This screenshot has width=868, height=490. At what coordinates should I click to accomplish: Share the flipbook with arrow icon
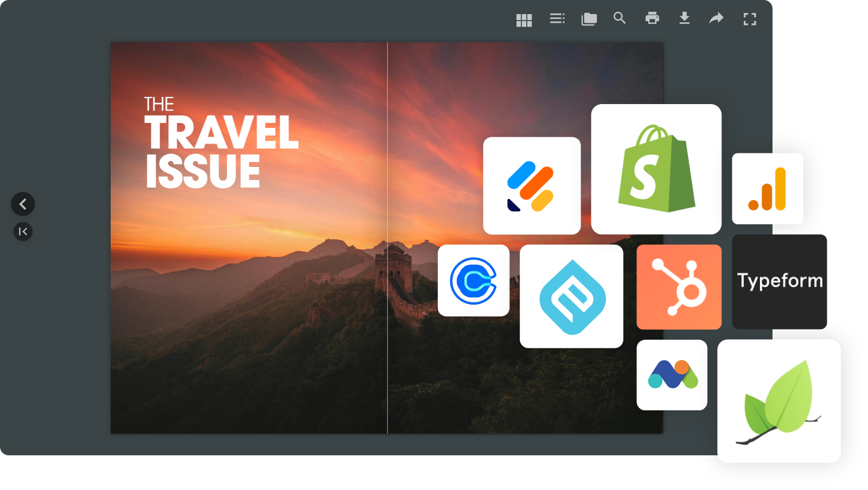tap(717, 18)
